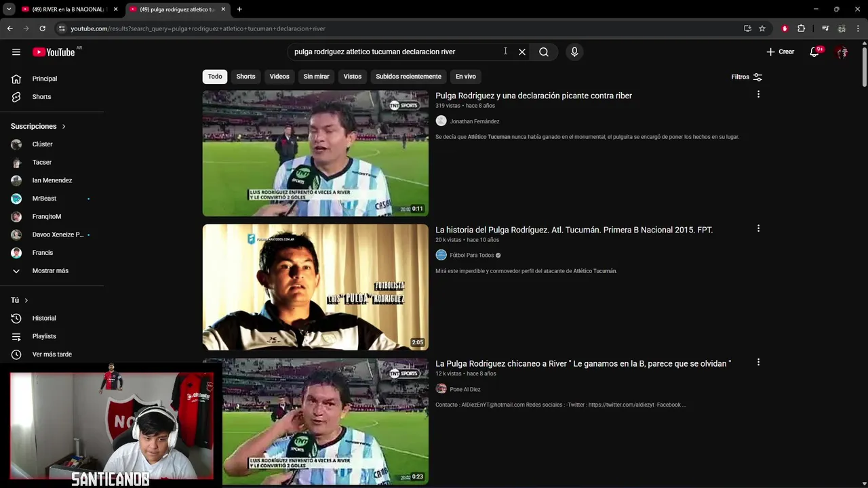Open Pone Al Diez channel
Image resolution: width=868 pixels, height=488 pixels.
tap(465, 390)
